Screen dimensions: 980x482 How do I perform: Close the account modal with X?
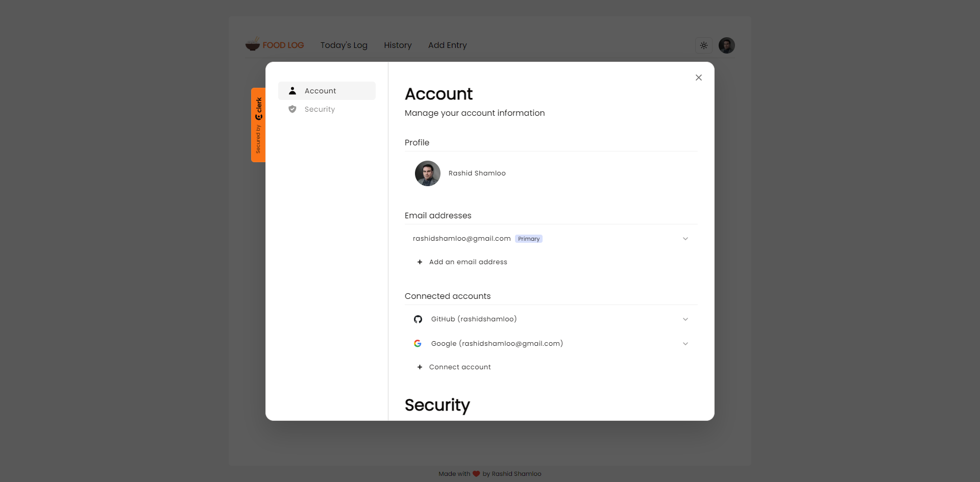tap(699, 78)
